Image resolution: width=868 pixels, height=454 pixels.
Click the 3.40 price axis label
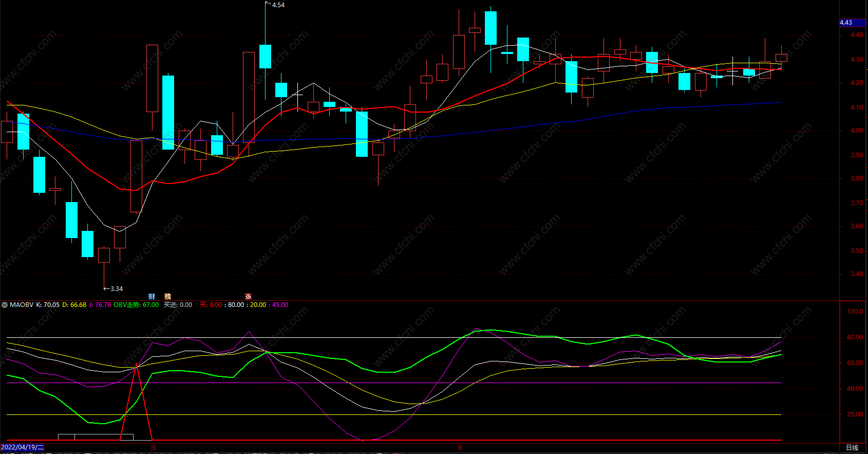(857, 274)
